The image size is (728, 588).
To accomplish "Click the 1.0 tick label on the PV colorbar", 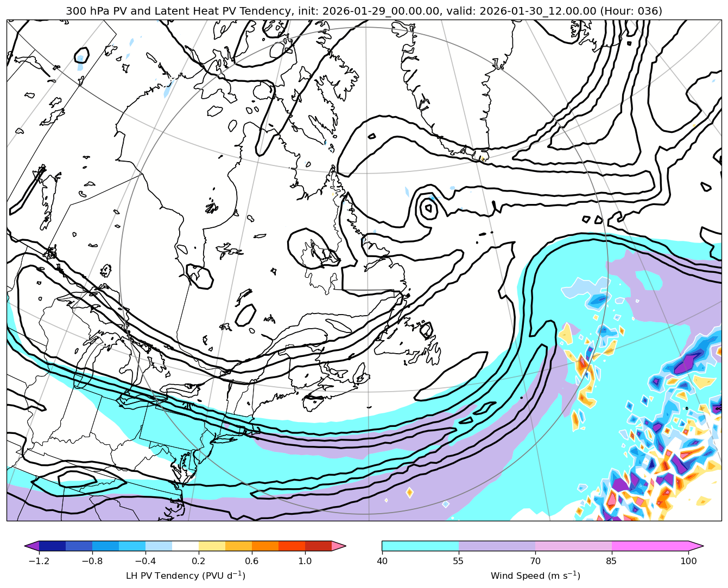I will (305, 561).
